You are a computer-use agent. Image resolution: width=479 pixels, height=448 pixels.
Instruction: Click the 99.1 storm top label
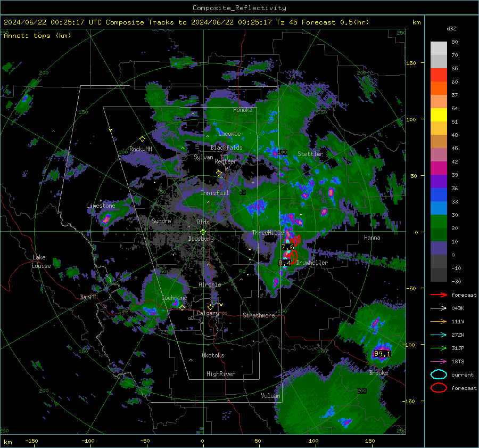click(x=382, y=354)
